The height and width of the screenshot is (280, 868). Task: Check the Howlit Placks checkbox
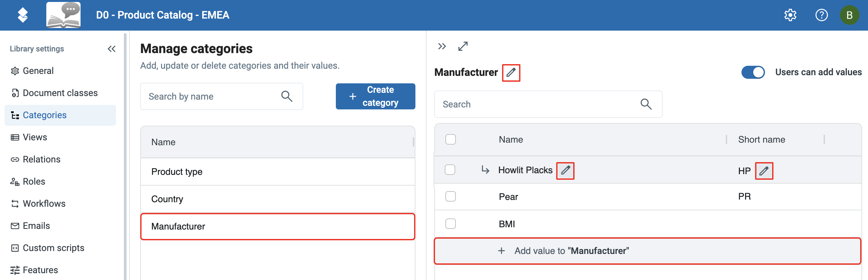click(x=450, y=170)
